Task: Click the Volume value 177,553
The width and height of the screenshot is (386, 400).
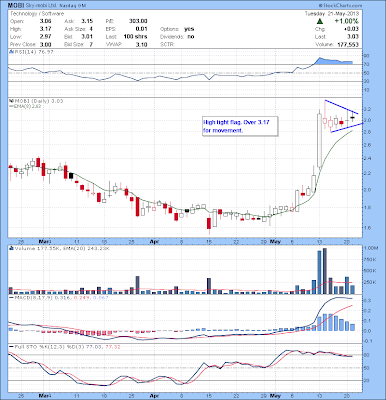Action: click(347, 44)
